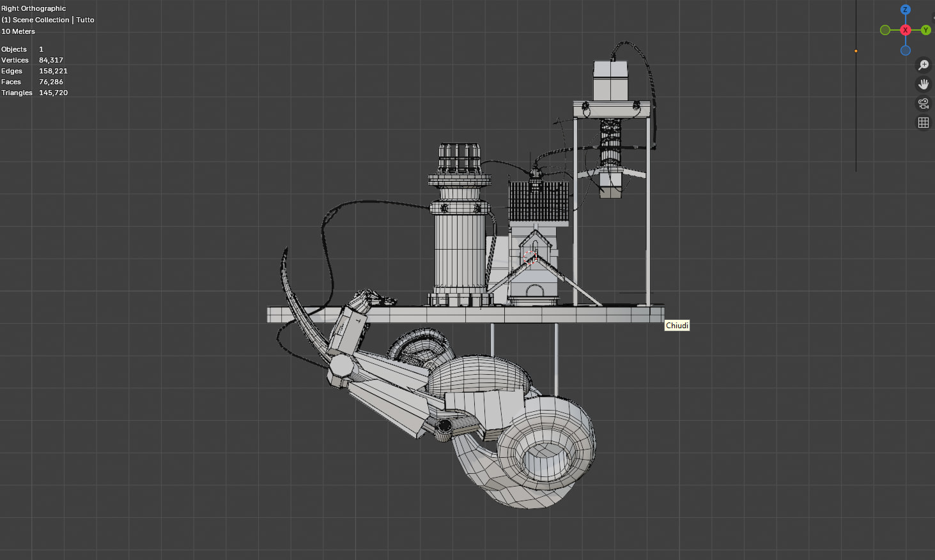The image size is (935, 560).
Task: Click the 'Right Orthographic' view label
Action: (33, 8)
